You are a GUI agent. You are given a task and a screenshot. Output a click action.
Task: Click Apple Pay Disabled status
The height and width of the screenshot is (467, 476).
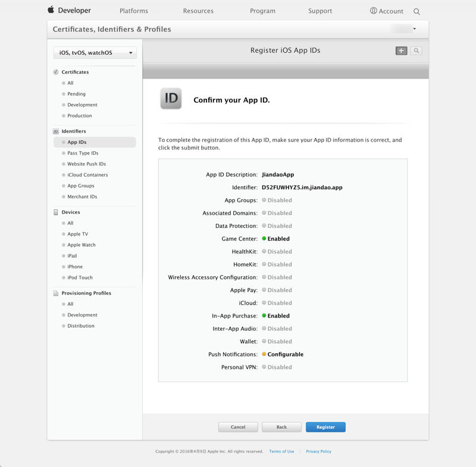click(x=277, y=290)
